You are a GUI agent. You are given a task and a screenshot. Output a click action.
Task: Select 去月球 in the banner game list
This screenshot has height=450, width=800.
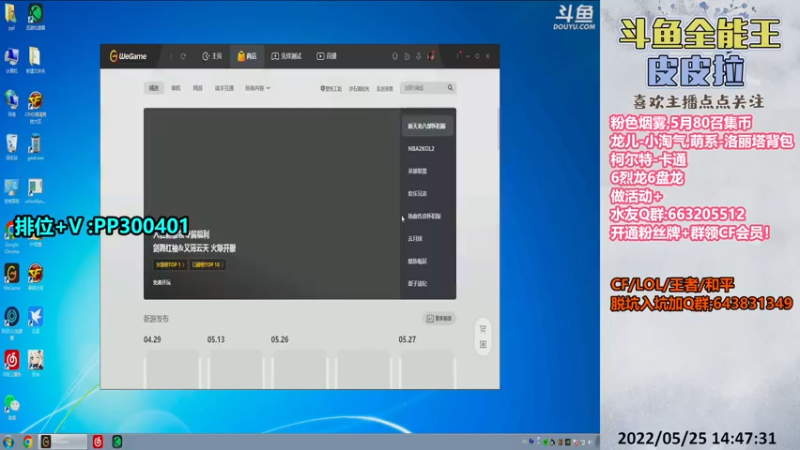415,238
